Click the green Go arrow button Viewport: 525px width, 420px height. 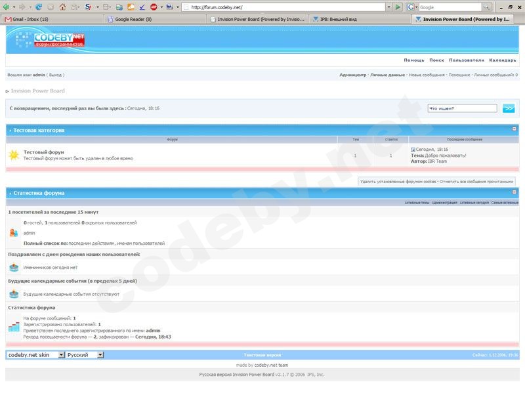pos(398,7)
